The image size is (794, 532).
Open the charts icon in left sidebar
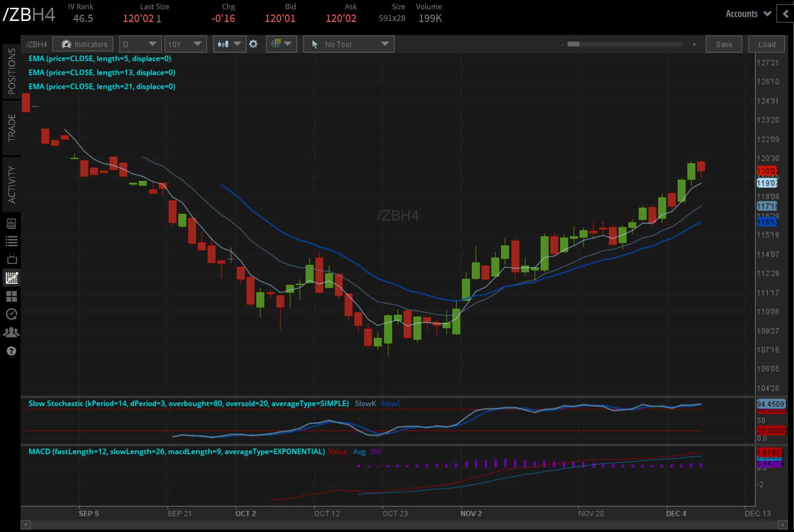coord(12,278)
